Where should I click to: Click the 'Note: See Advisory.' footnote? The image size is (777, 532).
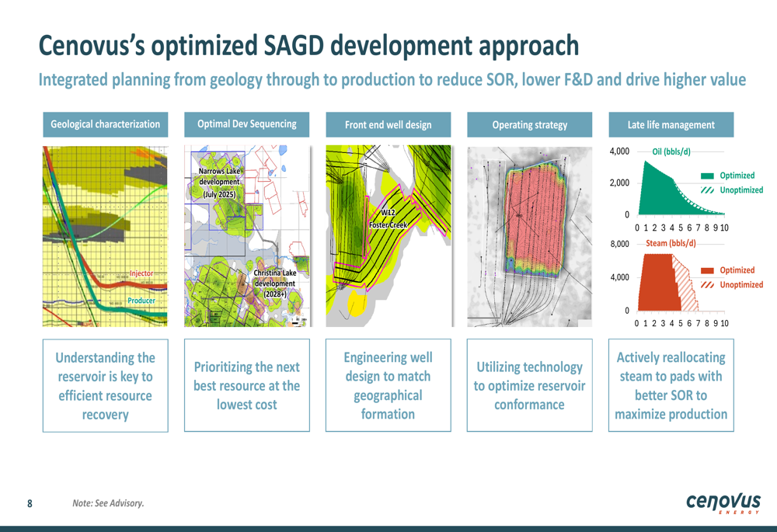coord(108,503)
